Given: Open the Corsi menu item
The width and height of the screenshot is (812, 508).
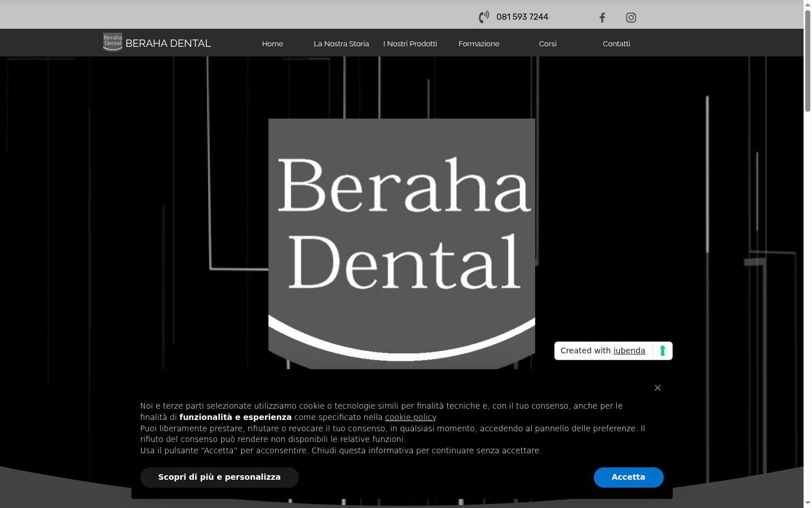Looking at the screenshot, I should pos(548,43).
